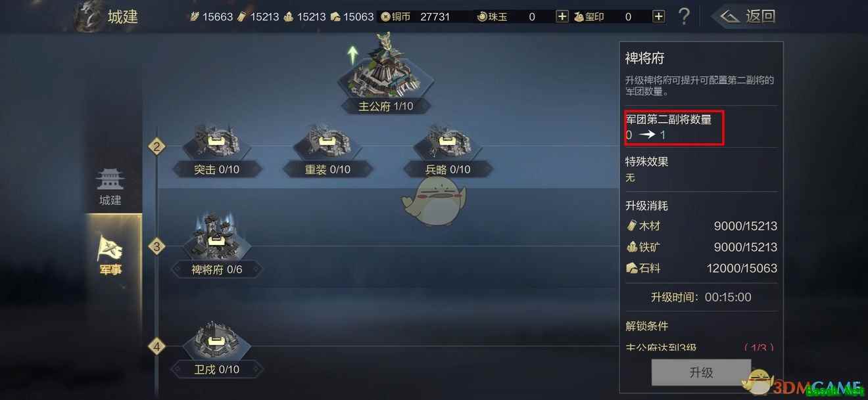Click the tier 2 row marker
Viewport: 868px width, 400px height.
157,146
